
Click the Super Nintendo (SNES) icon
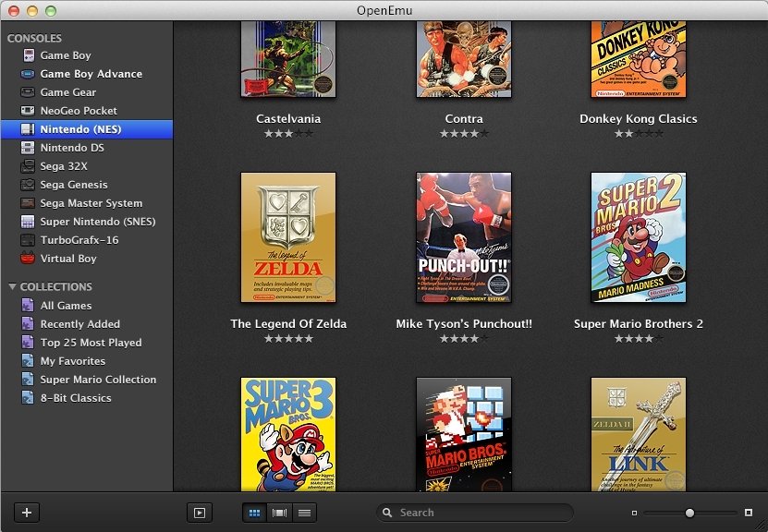tap(28, 222)
